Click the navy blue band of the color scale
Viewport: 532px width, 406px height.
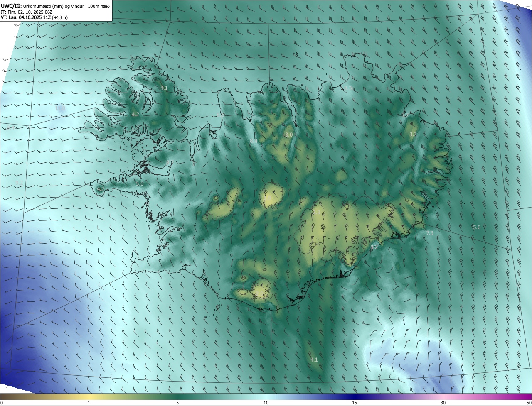(355, 396)
